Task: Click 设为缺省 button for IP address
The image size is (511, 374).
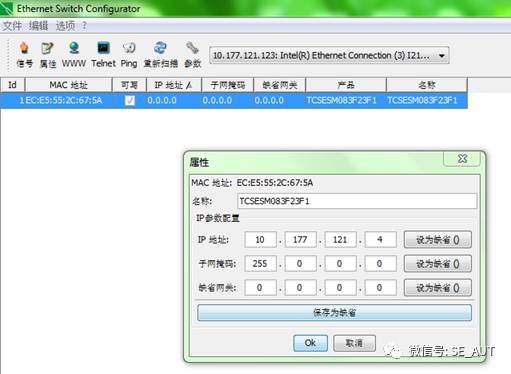Action: [x=438, y=240]
